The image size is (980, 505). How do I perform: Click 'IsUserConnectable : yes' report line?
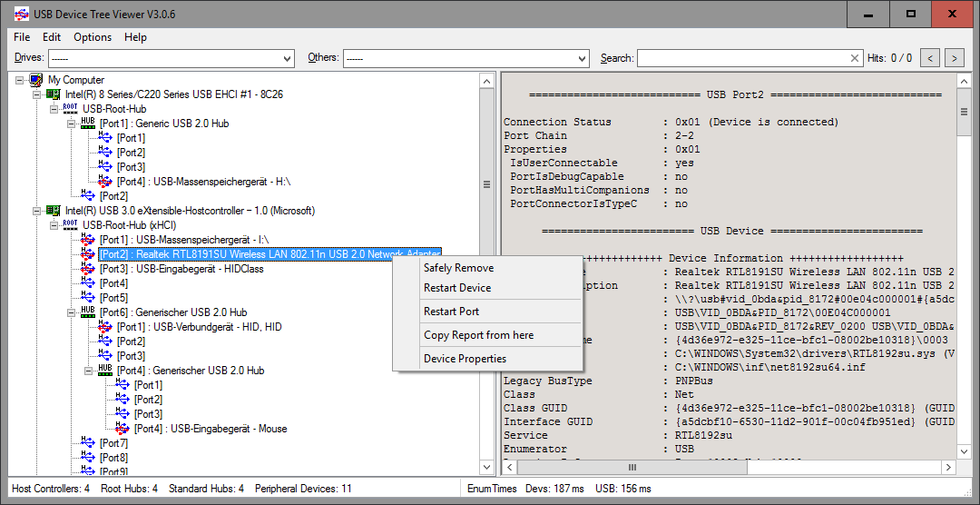(602, 163)
